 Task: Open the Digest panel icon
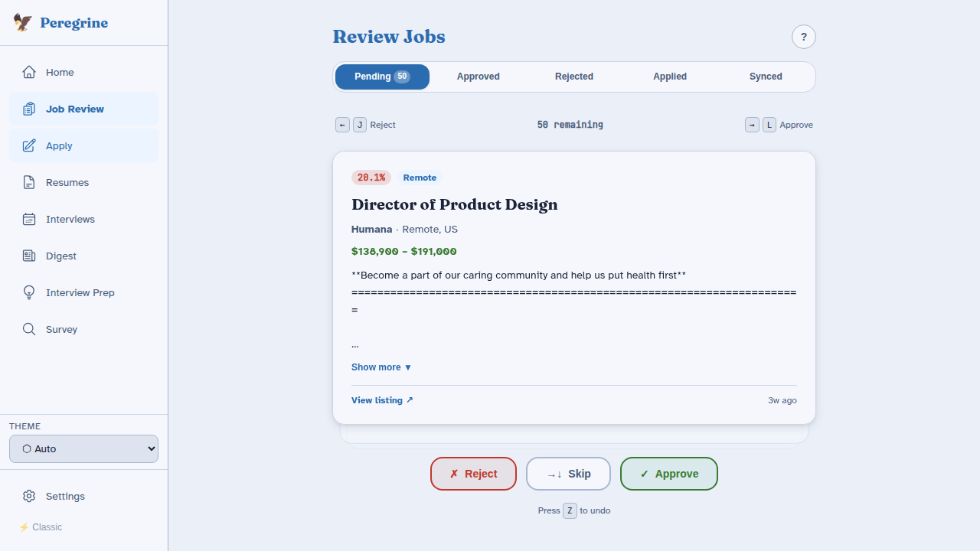click(x=29, y=256)
